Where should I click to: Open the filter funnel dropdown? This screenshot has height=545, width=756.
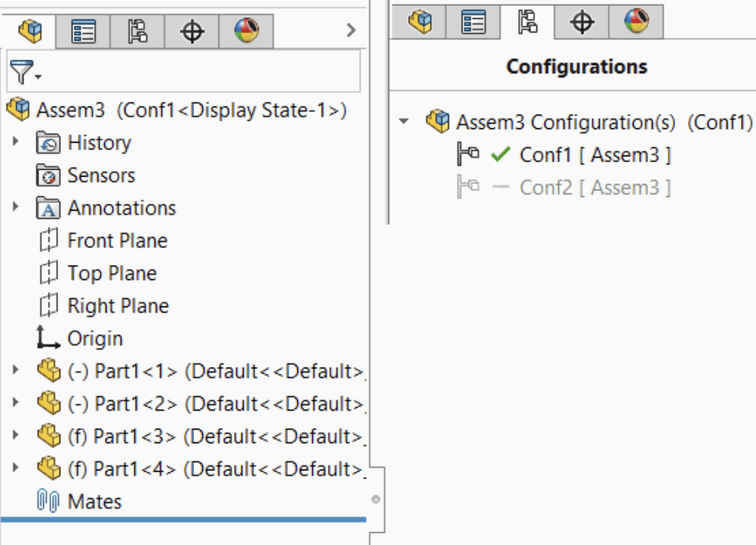coord(25,72)
